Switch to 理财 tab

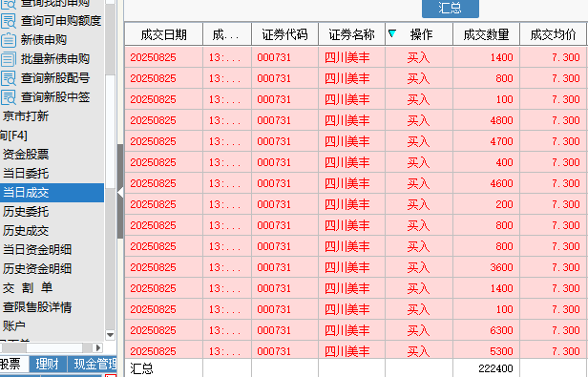(48, 364)
